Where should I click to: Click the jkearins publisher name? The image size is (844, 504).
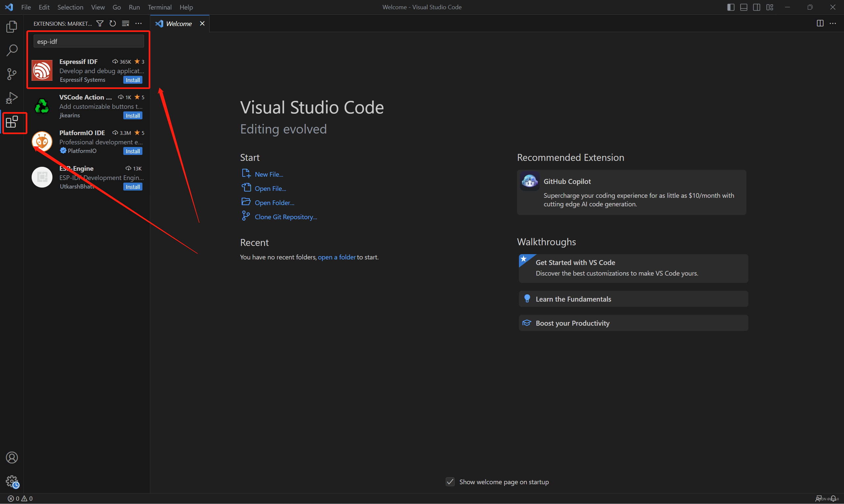(70, 115)
